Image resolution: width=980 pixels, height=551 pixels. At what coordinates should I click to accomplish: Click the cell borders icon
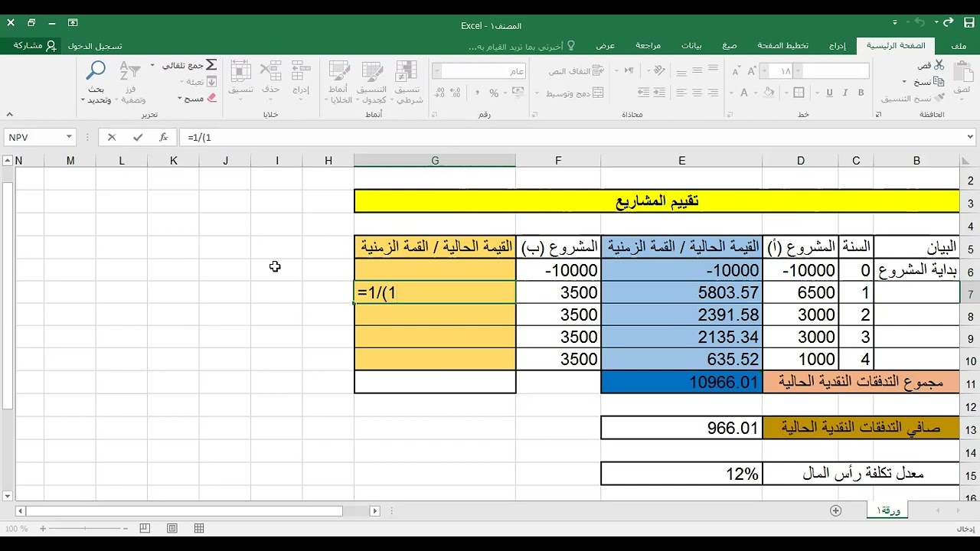click(800, 93)
